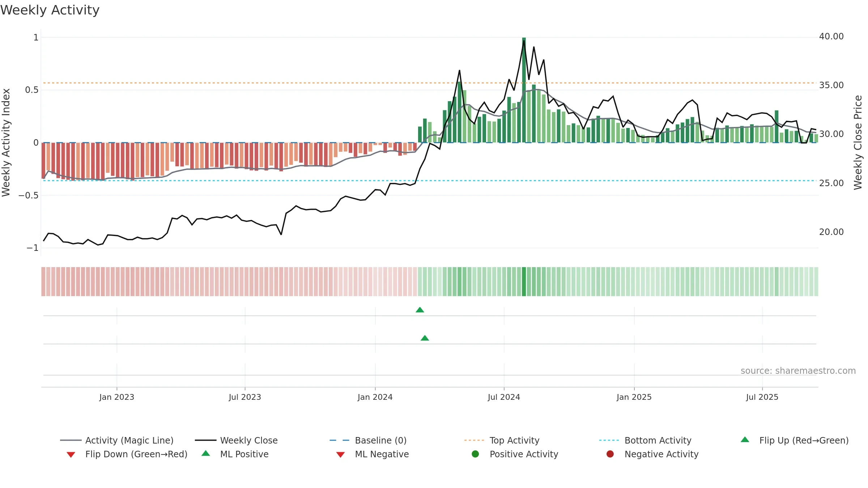
Task: Toggle the ML Positive legend entry
Action: click(x=235, y=454)
